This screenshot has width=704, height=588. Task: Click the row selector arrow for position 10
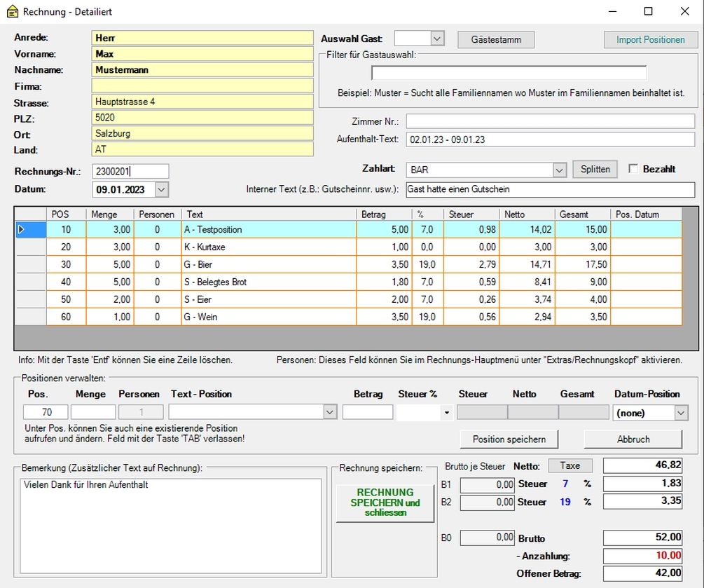click(x=21, y=230)
